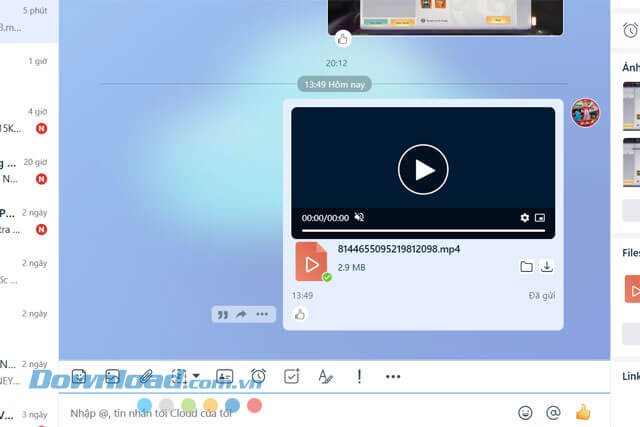Capture a screenshot tool
The image size is (640, 427).
pos(179,376)
